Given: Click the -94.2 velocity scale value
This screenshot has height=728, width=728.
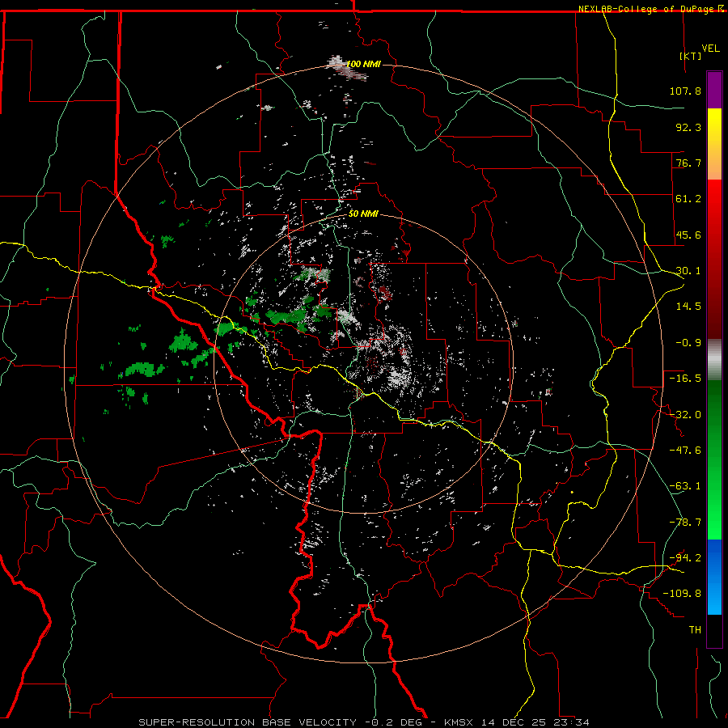Looking at the screenshot, I should (685, 558).
